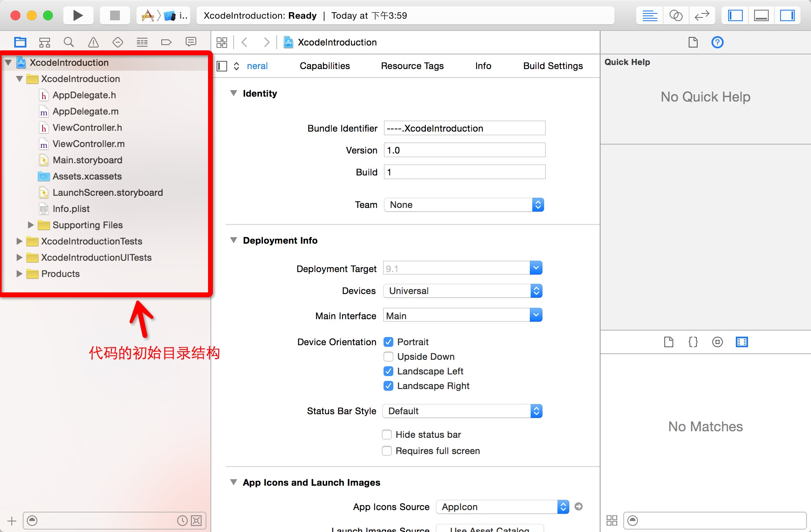The image size is (811, 532).
Task: Click the Run (play) button
Action: pos(78,15)
